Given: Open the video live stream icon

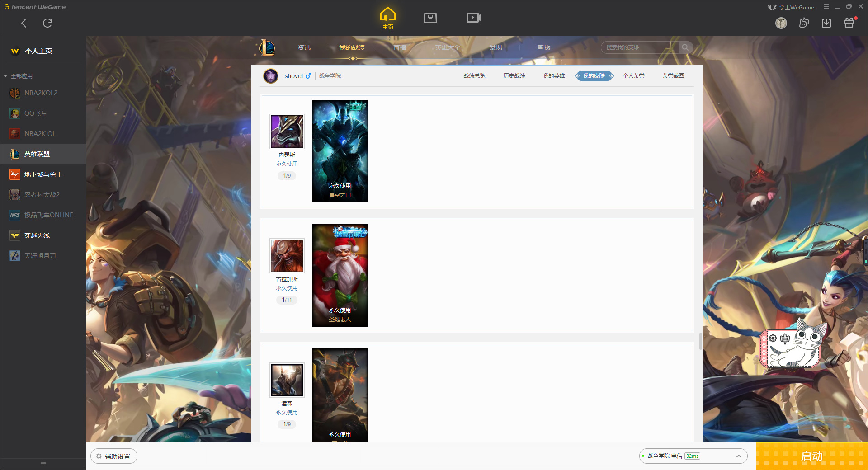Looking at the screenshot, I should coord(473,18).
